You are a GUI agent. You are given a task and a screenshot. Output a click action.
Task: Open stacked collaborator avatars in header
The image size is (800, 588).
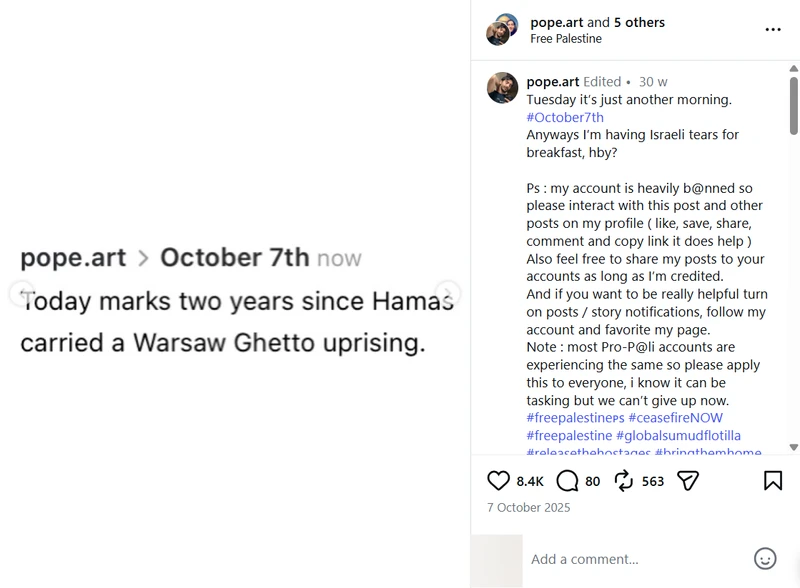tap(502, 30)
